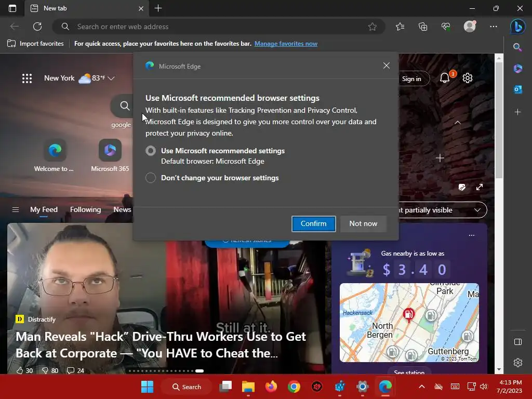Open the profile avatar icon
Screen dimensions: 532x399
(x=470, y=26)
